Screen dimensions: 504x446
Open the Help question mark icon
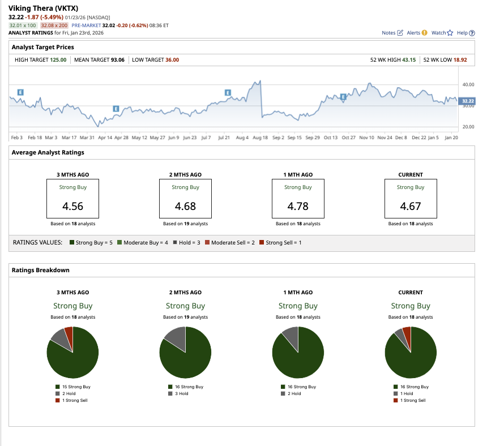(x=472, y=33)
